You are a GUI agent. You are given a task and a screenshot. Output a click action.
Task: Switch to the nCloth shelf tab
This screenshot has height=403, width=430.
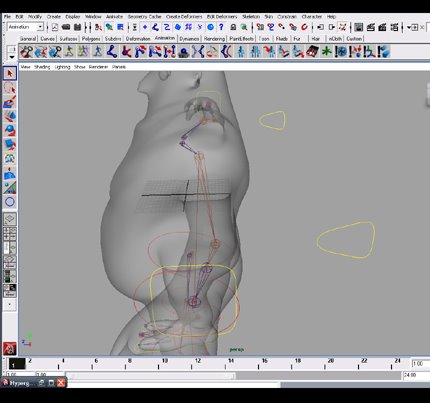pos(335,39)
